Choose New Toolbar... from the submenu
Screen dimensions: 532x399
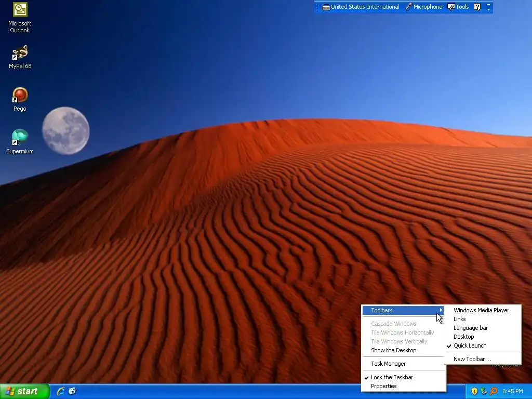(483, 359)
